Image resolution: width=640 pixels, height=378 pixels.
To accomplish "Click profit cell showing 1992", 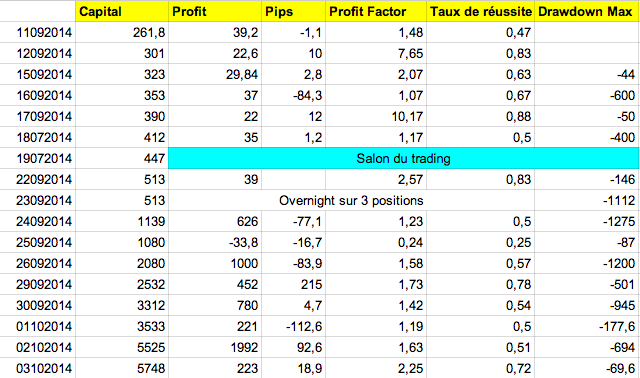I will click(x=215, y=347).
